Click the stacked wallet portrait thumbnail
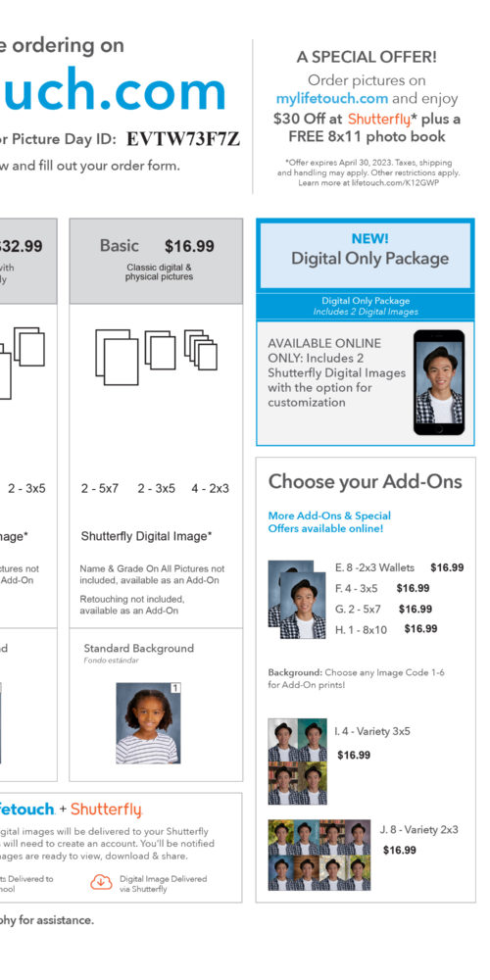 coord(297,600)
